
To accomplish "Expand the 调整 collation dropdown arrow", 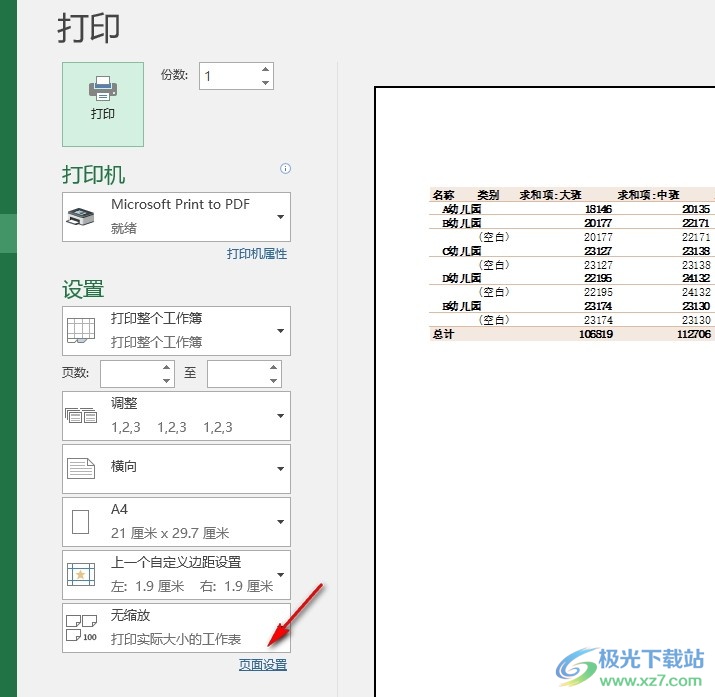I will (x=281, y=416).
